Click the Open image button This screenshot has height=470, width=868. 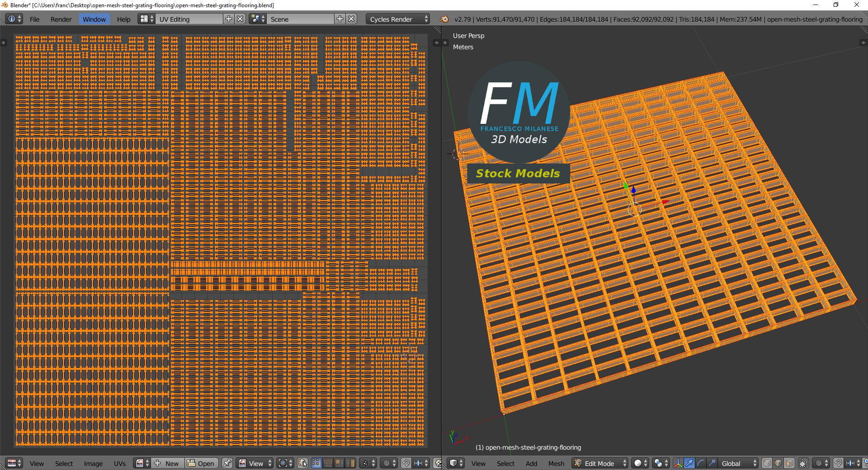tap(202, 463)
